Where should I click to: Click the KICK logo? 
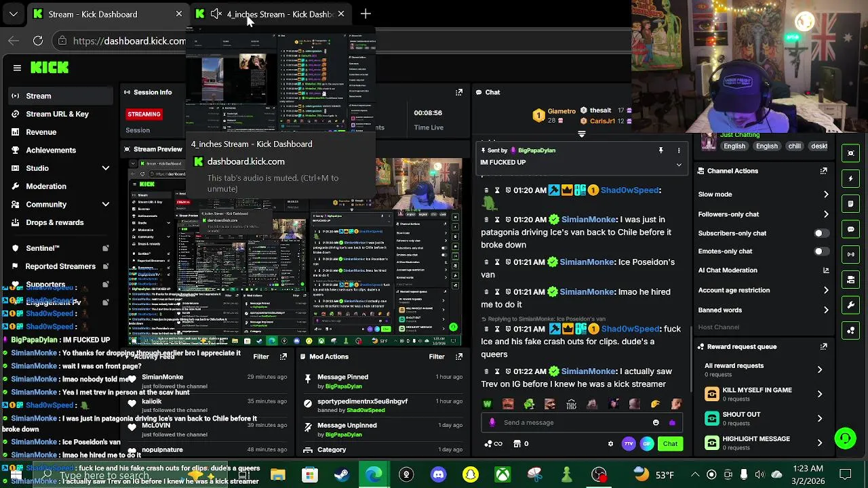tap(50, 67)
